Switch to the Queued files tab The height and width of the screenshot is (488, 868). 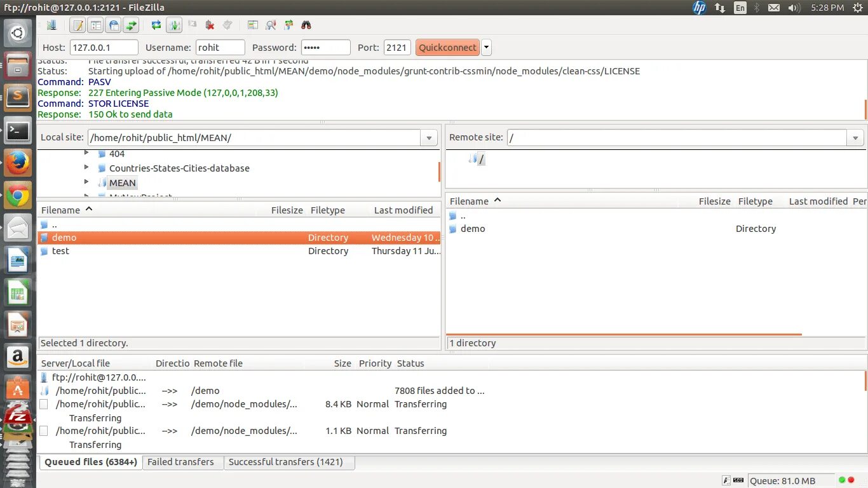91,462
